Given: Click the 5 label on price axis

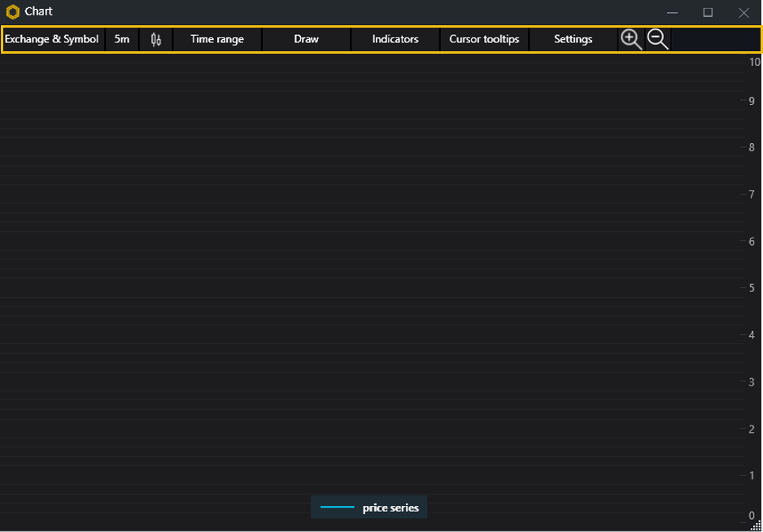Looking at the screenshot, I should click(x=752, y=288).
